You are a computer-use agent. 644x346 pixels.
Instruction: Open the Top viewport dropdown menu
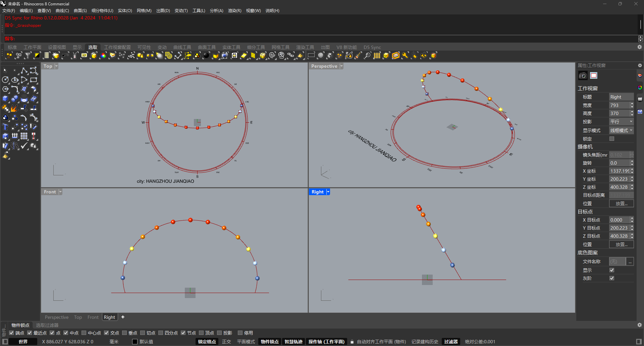(x=56, y=66)
